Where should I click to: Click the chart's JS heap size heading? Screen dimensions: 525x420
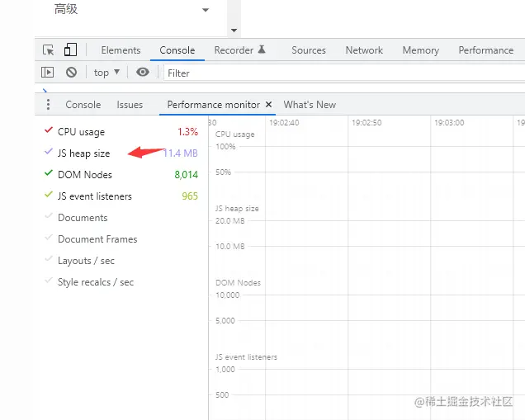pos(237,209)
